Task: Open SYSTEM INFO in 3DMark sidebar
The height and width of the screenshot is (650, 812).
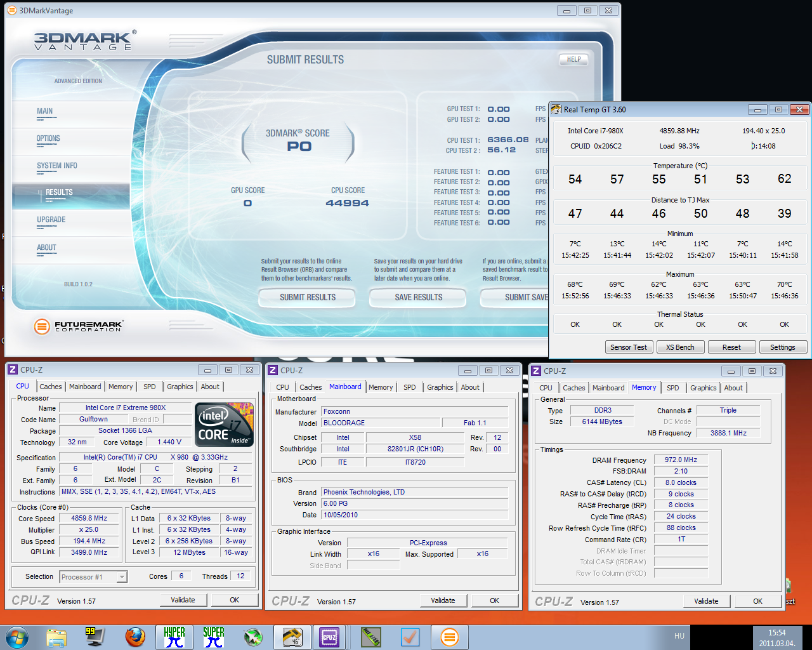Action: click(57, 166)
